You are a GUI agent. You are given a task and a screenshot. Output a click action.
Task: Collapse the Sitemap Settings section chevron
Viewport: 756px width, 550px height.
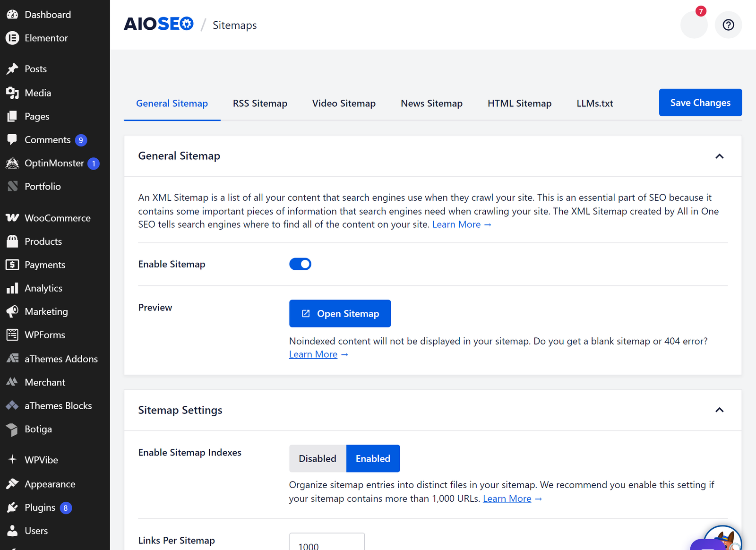719,410
